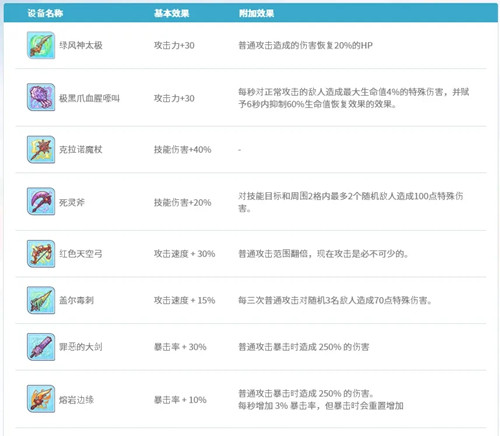Select the 附加效果 column header
This screenshot has height=436, width=500.
pos(256,13)
